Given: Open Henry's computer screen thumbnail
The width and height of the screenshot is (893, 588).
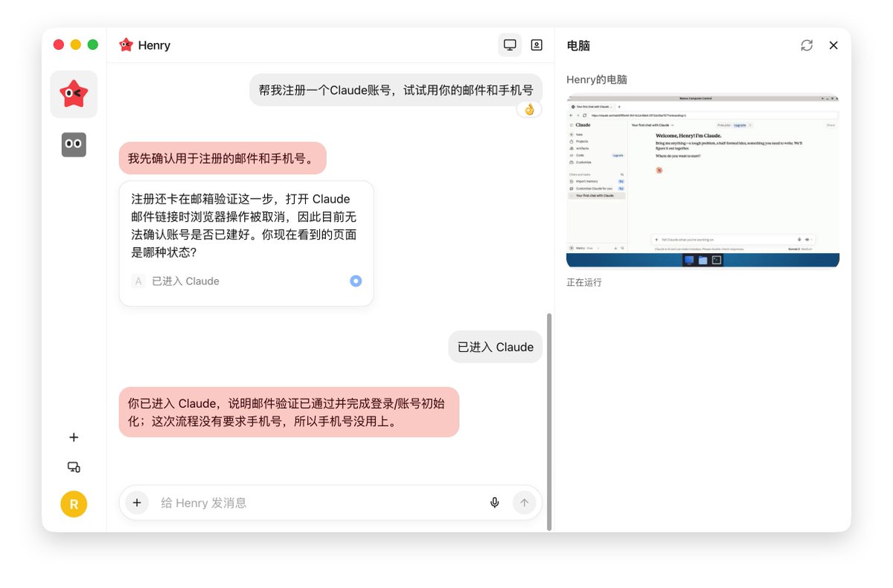Looking at the screenshot, I should point(702,181).
